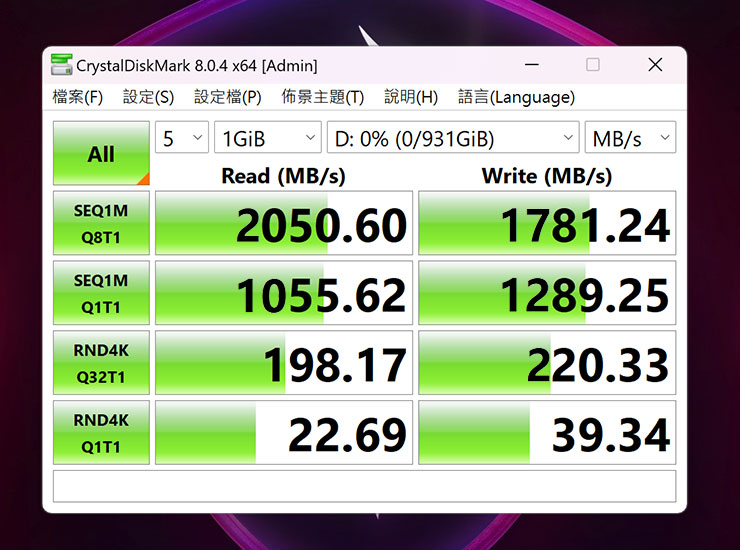Open the 設定檔(P) menu
The image size is (740, 550).
[227, 97]
